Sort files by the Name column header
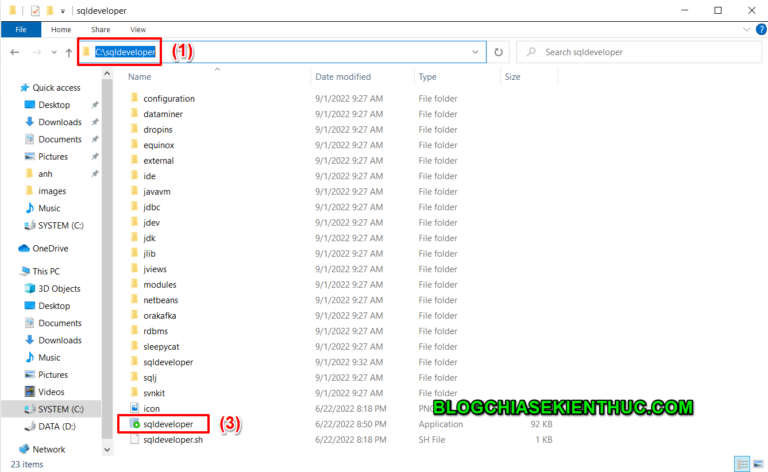 pyautogui.click(x=140, y=76)
